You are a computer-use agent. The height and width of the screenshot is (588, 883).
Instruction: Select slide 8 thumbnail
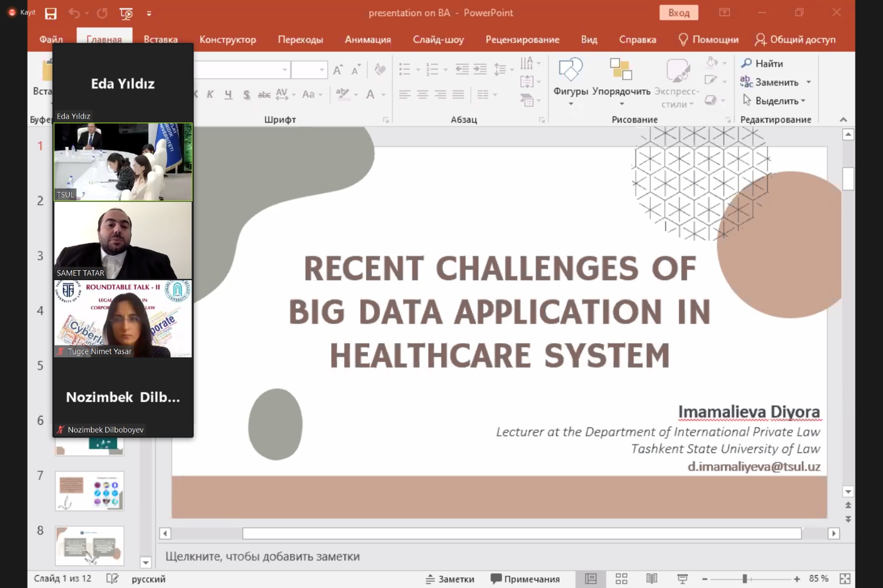click(x=89, y=546)
